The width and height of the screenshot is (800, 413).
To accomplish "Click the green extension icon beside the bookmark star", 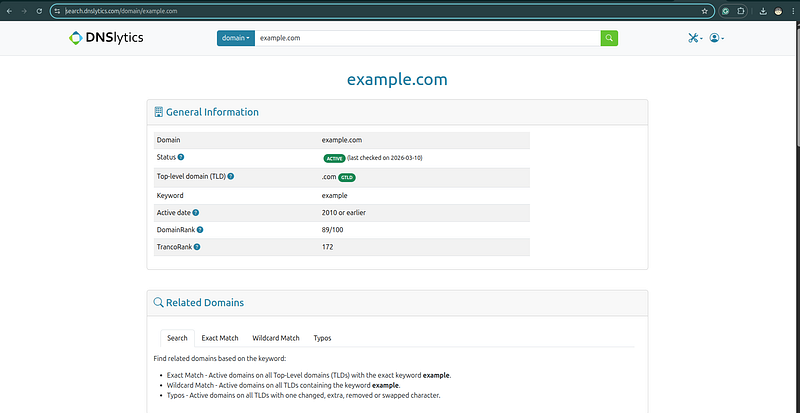I will coord(726,11).
